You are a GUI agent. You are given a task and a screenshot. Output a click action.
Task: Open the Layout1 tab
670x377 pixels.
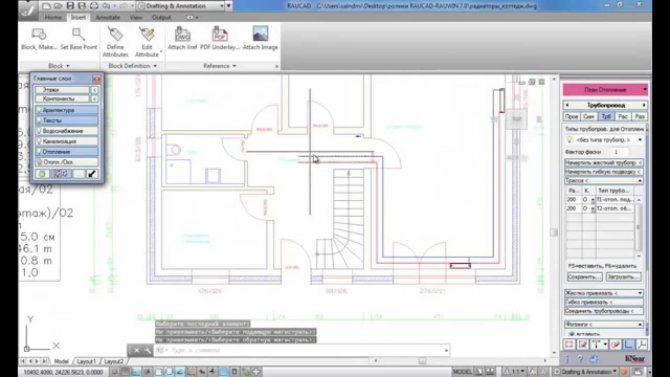pos(86,361)
